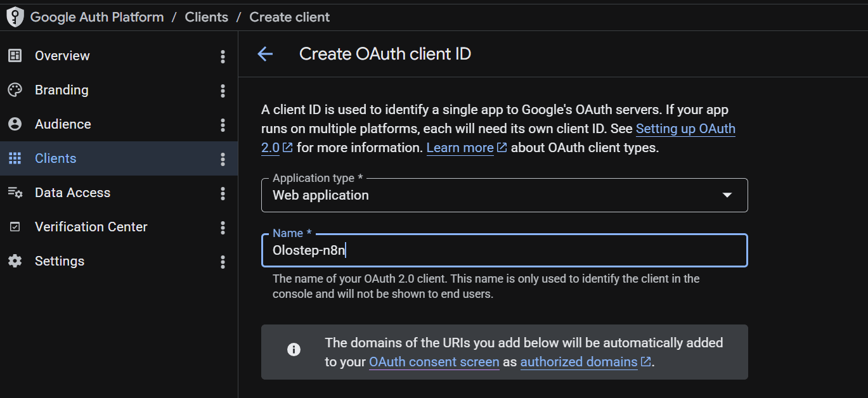
Task: Go back using the left arrow
Action: click(x=265, y=54)
